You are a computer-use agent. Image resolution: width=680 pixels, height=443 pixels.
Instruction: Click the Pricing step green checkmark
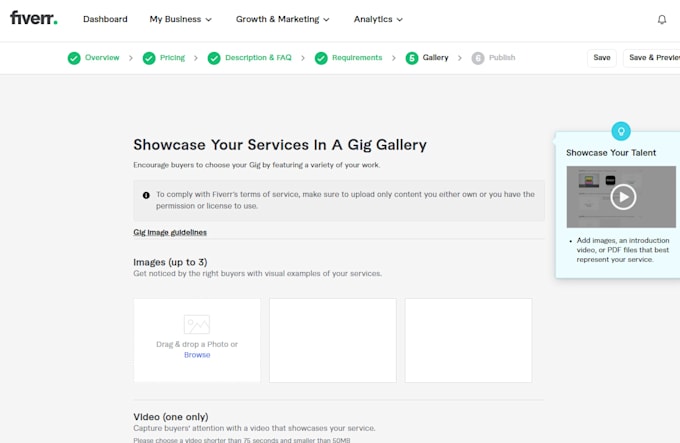[x=149, y=58]
